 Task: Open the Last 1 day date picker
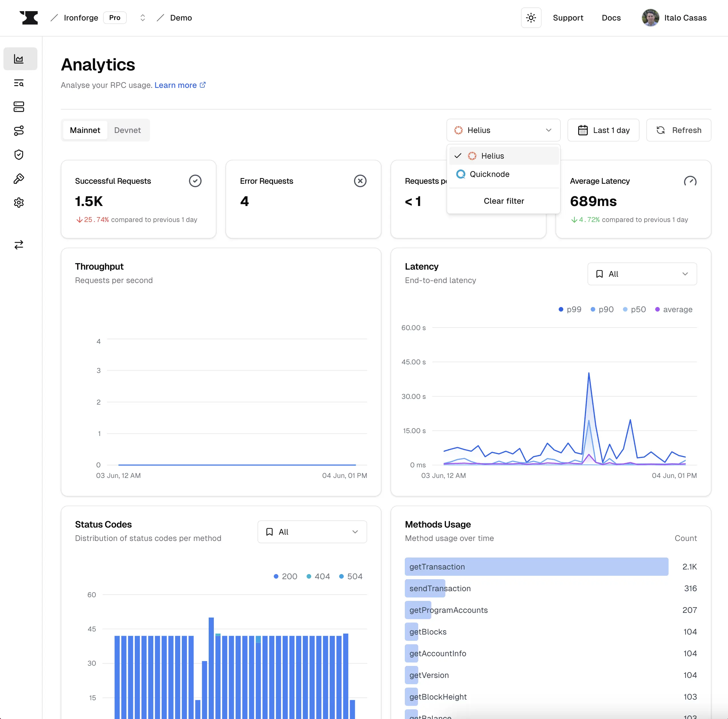[x=603, y=130]
